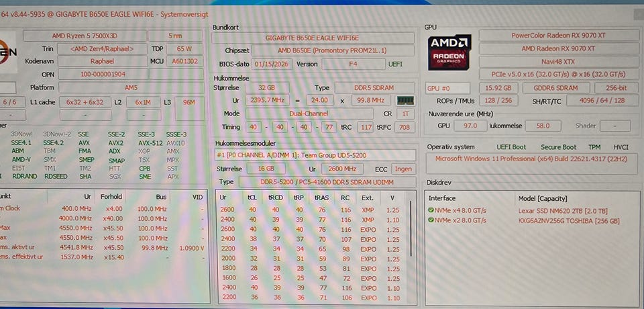
Task: Click the SH/RT/TC value 4096 / 64 / 128
Action: point(602,101)
